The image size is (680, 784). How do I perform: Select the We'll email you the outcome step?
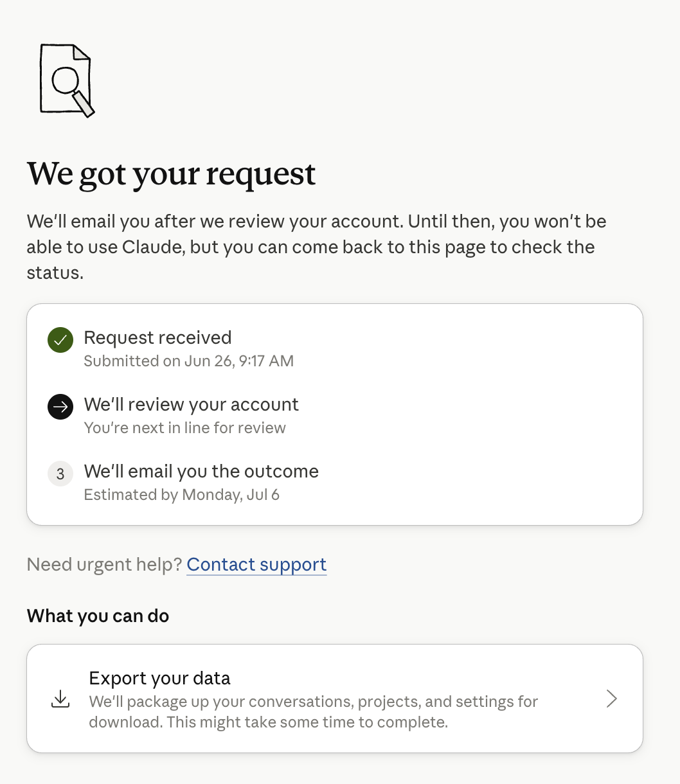click(x=201, y=471)
